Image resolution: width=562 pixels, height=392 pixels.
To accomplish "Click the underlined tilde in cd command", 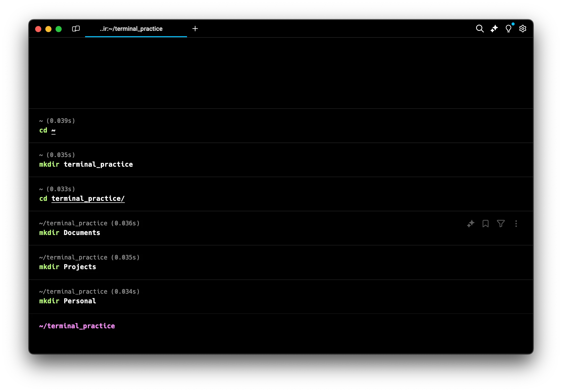I will point(53,130).
